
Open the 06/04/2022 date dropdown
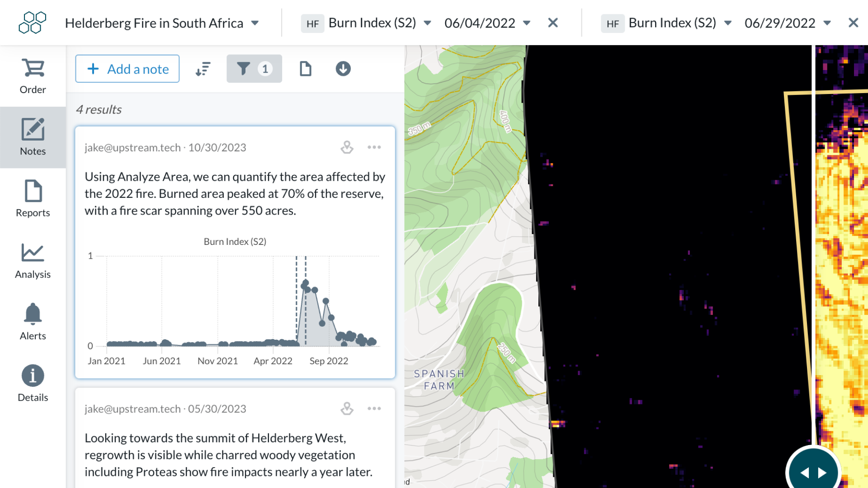point(487,23)
